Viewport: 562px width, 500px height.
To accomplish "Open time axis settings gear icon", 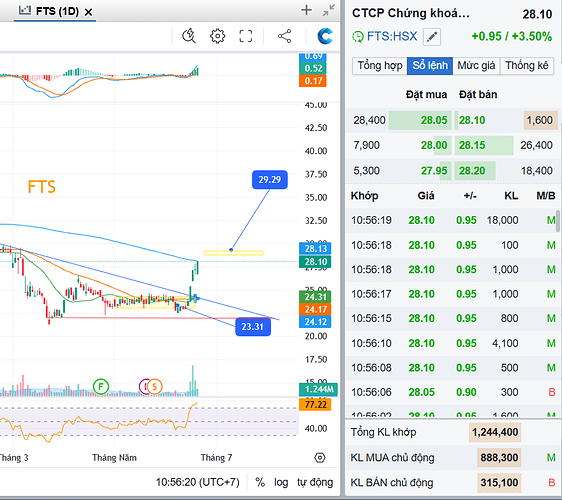I will click(x=319, y=458).
